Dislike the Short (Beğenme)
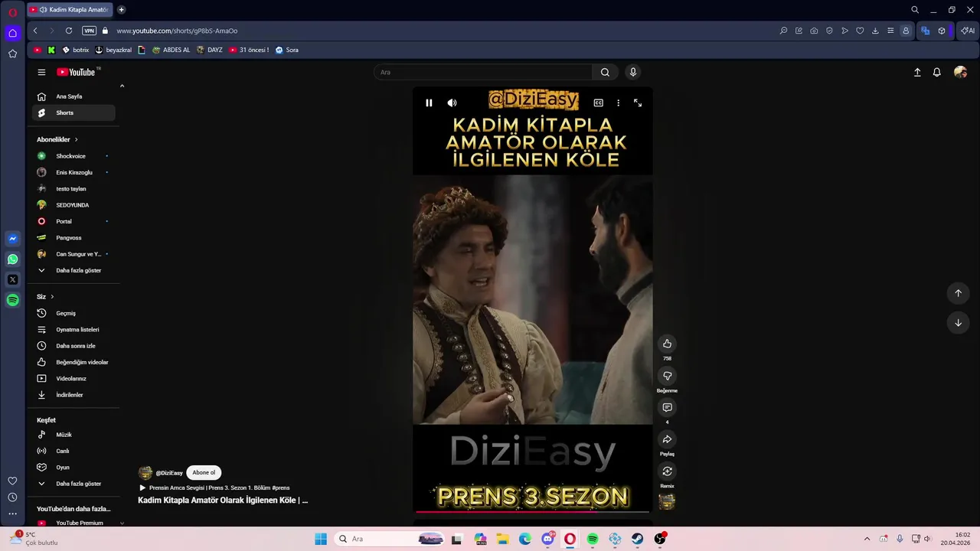The width and height of the screenshot is (980, 551). 667,376
